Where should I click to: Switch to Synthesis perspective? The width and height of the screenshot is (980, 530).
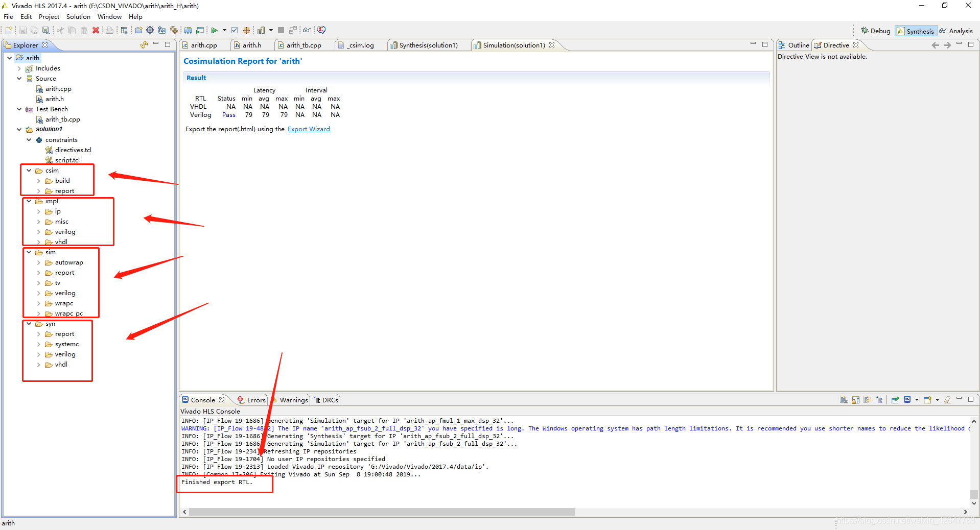point(916,31)
